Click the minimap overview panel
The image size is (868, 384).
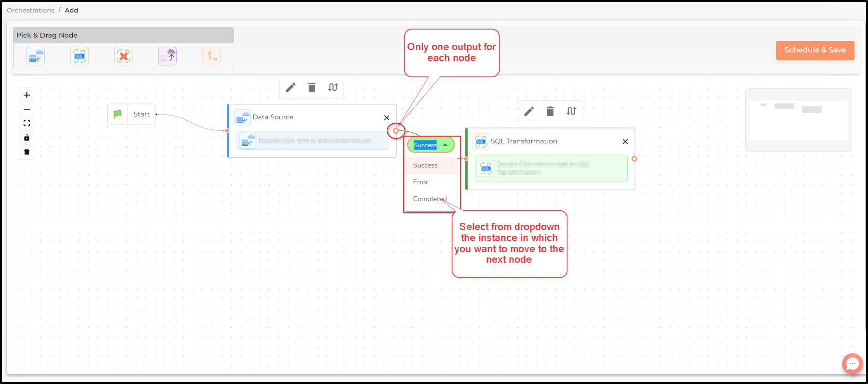click(x=799, y=120)
